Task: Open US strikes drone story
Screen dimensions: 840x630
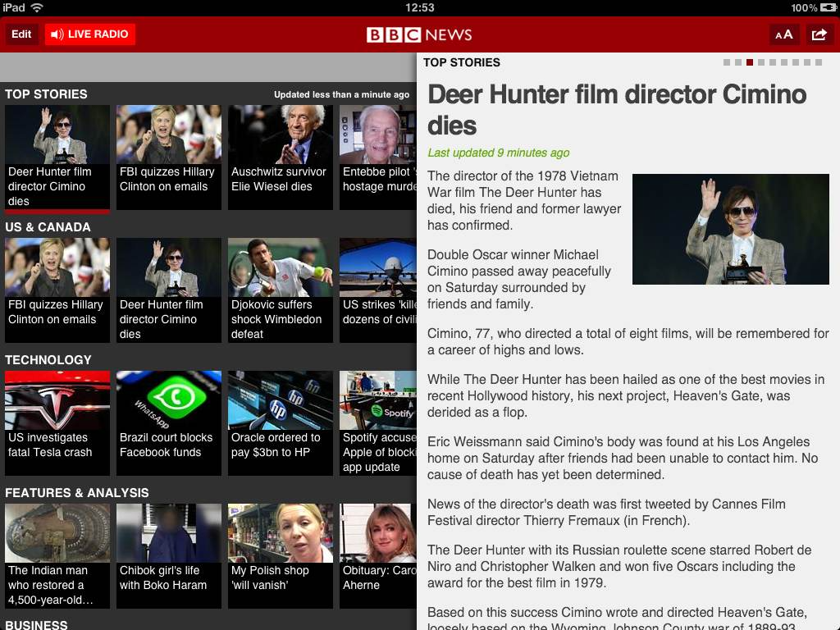Action: tap(378, 290)
